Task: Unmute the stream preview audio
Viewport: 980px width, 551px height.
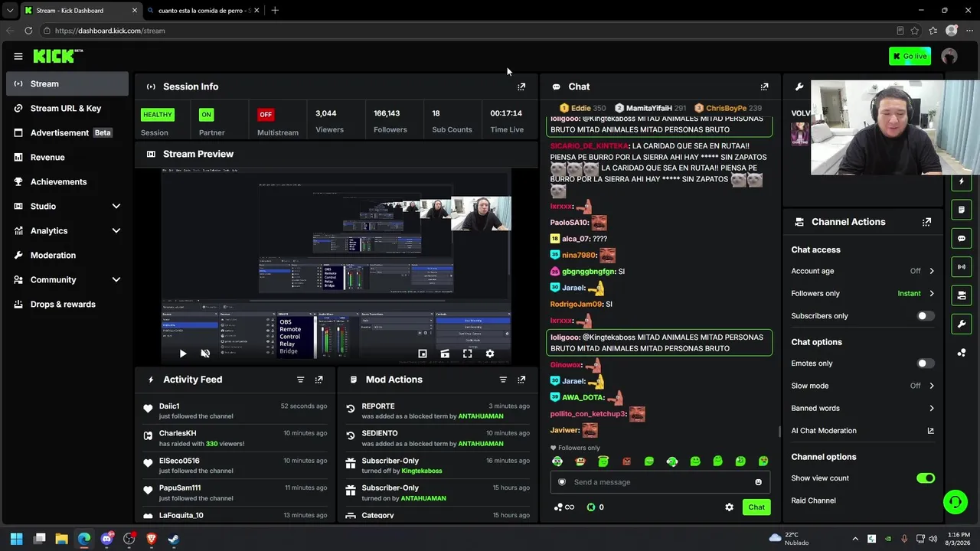Action: 205,354
